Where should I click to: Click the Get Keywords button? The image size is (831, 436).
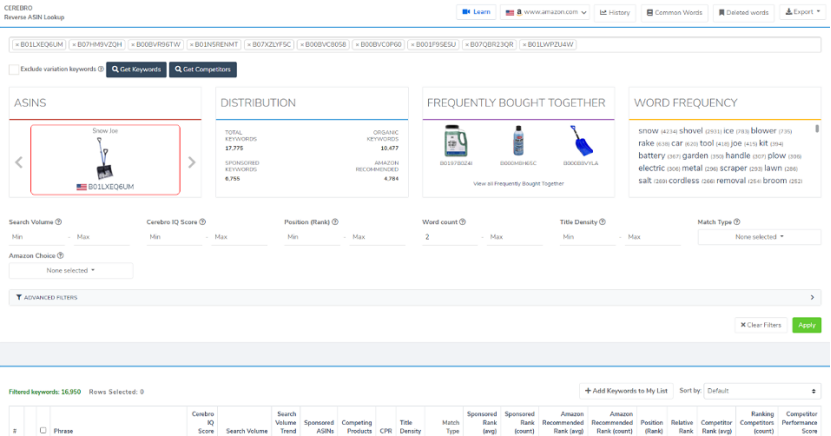click(136, 69)
